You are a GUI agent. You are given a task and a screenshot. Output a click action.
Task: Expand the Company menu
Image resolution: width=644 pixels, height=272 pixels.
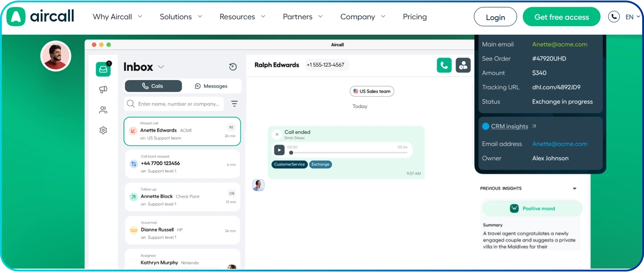point(363,17)
